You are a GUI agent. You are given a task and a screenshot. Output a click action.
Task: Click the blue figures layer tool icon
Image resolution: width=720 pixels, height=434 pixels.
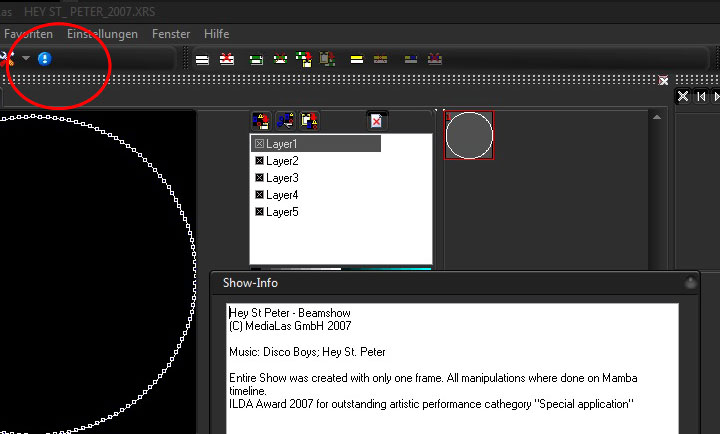pos(285,121)
